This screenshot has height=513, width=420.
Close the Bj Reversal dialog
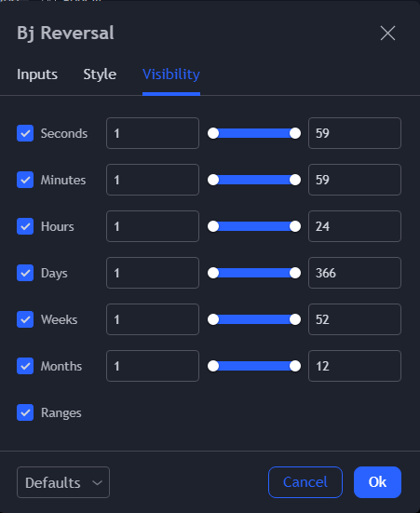pyautogui.click(x=387, y=33)
